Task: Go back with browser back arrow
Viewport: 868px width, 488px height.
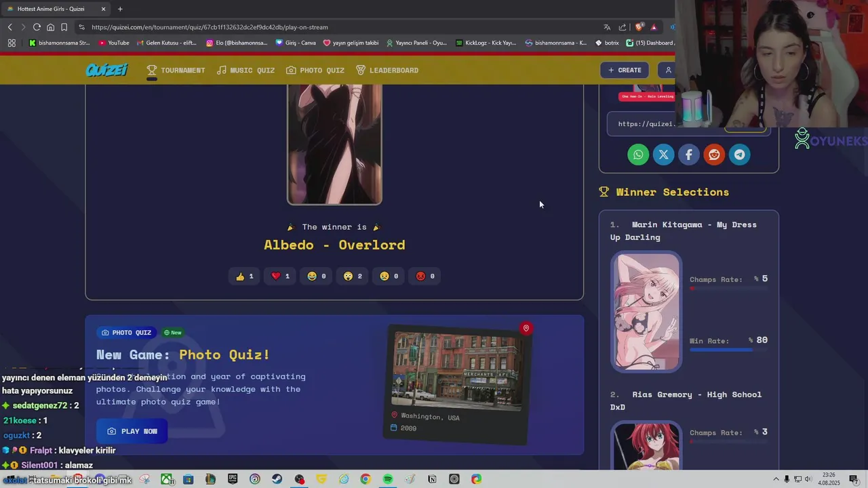Action: [x=10, y=27]
